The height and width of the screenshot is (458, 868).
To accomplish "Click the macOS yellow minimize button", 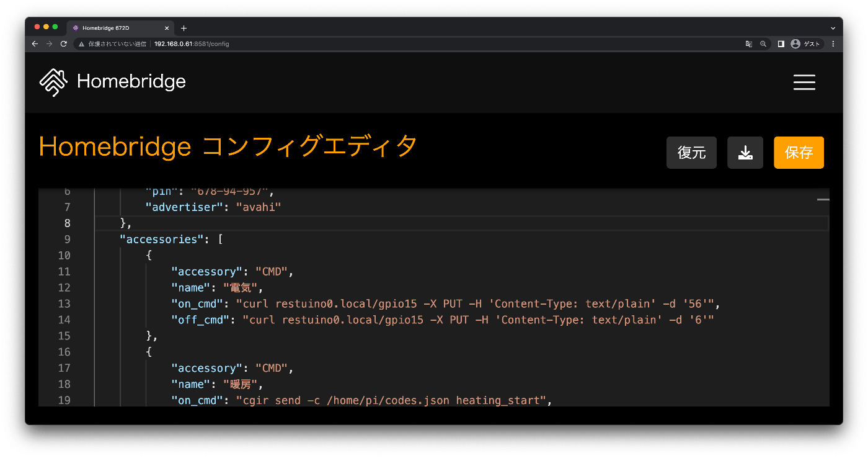I will pos(46,27).
